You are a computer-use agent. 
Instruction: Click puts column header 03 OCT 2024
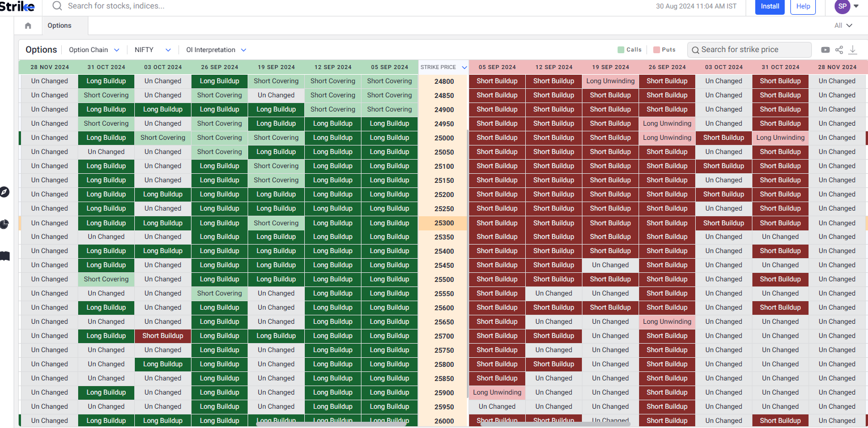tap(724, 67)
